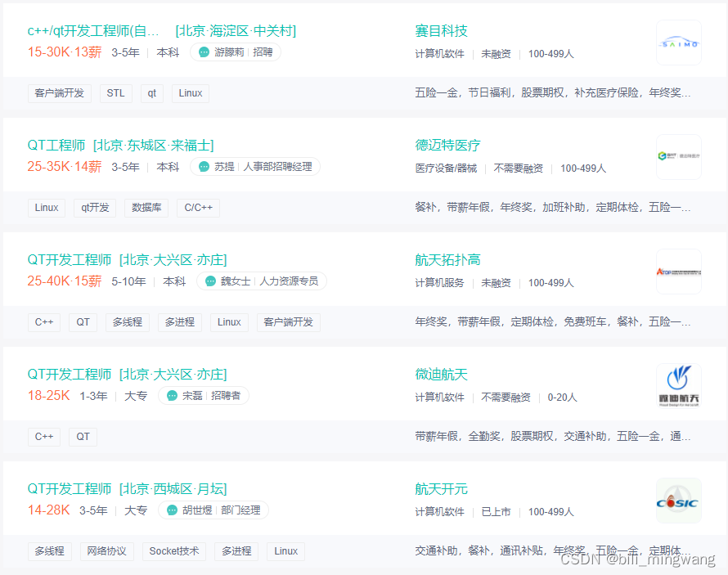Click Linux tag in 赛目科技 row
Image resolution: width=728 pixels, height=575 pixels.
[191, 93]
